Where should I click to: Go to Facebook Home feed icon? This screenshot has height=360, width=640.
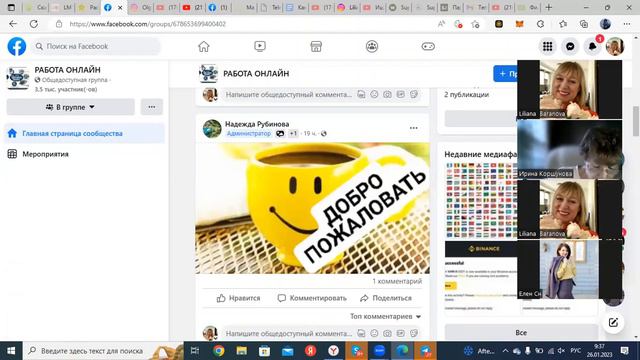(x=204, y=47)
